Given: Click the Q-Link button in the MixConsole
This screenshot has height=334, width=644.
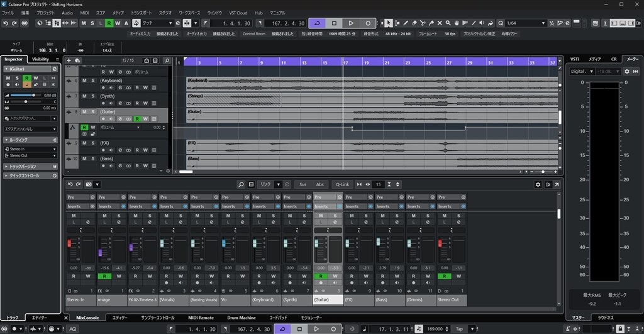Looking at the screenshot, I should pyautogui.click(x=342, y=184).
